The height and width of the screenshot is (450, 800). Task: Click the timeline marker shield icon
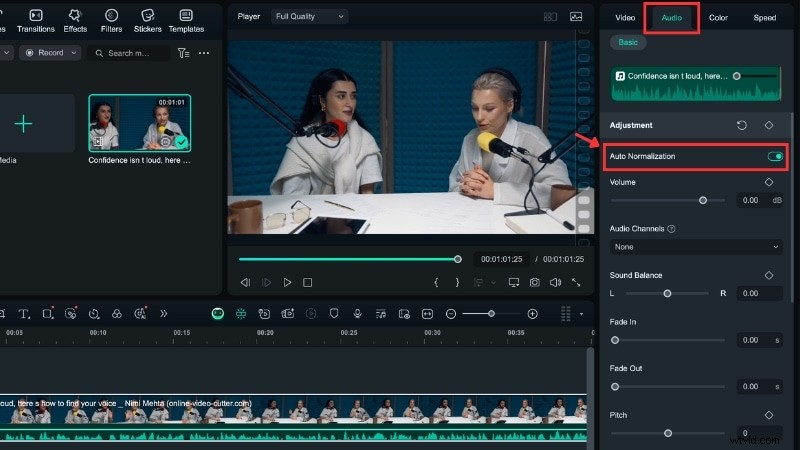(x=334, y=314)
